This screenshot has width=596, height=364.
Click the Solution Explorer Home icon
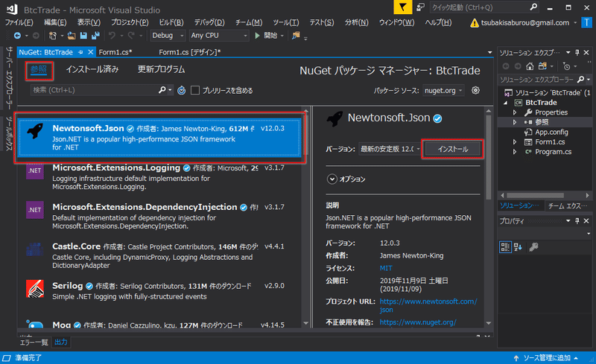point(530,66)
